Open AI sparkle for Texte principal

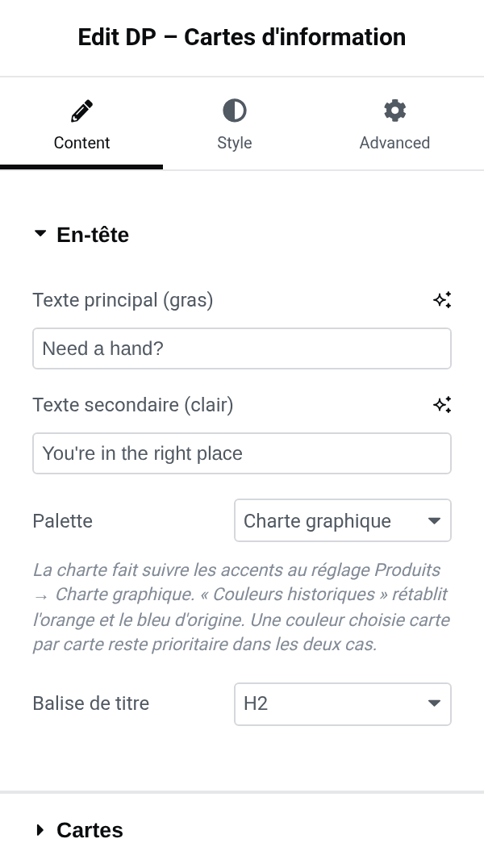[x=442, y=300]
